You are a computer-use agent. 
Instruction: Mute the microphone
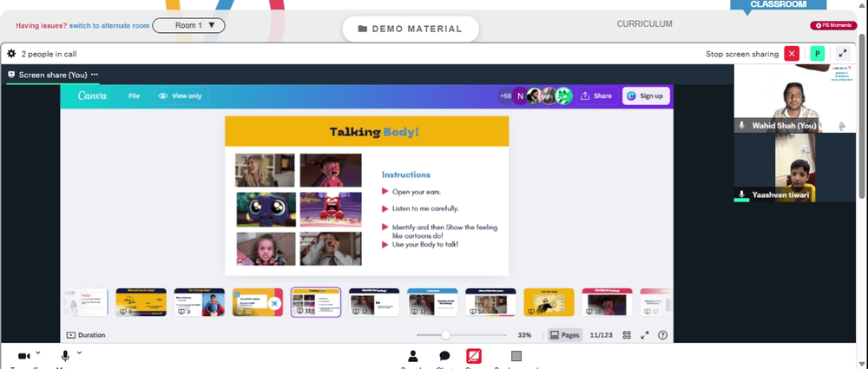[65, 356]
